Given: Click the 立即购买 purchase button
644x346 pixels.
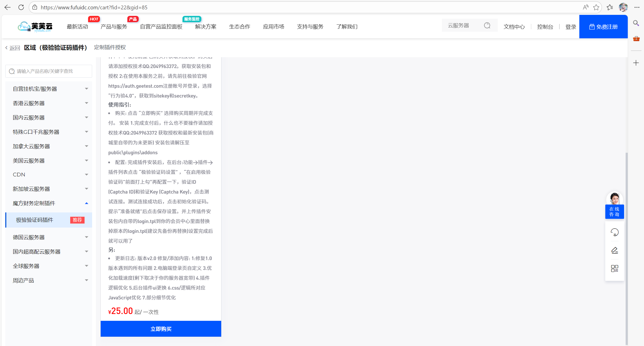Looking at the screenshot, I should click(x=161, y=329).
